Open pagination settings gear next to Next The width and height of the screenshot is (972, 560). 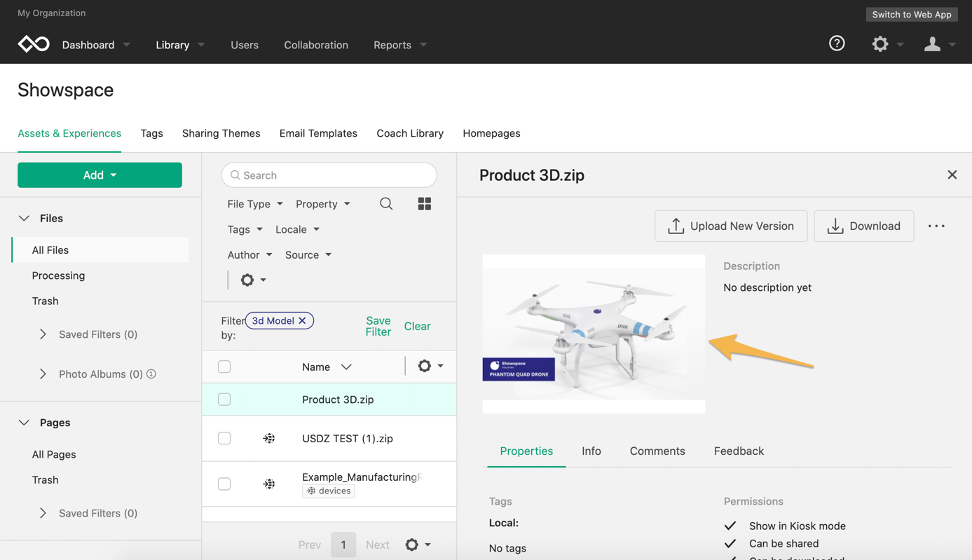point(412,545)
